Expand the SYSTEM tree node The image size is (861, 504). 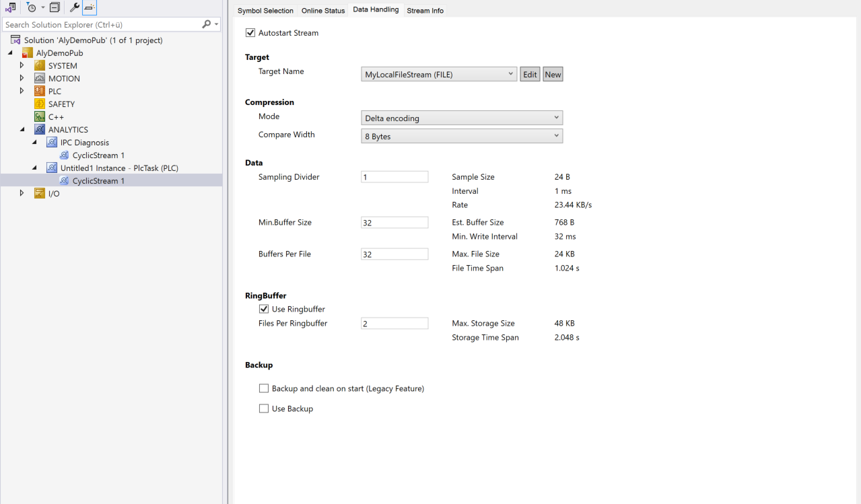[x=21, y=65]
